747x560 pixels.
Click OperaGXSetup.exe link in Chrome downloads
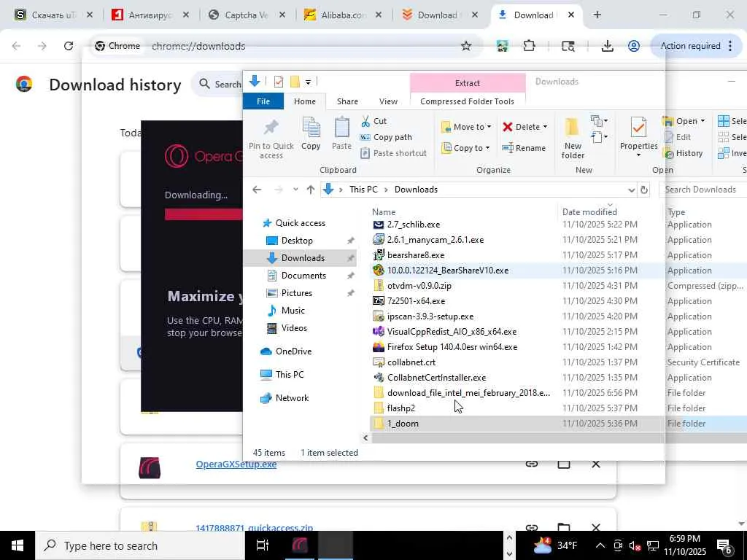pos(236,464)
